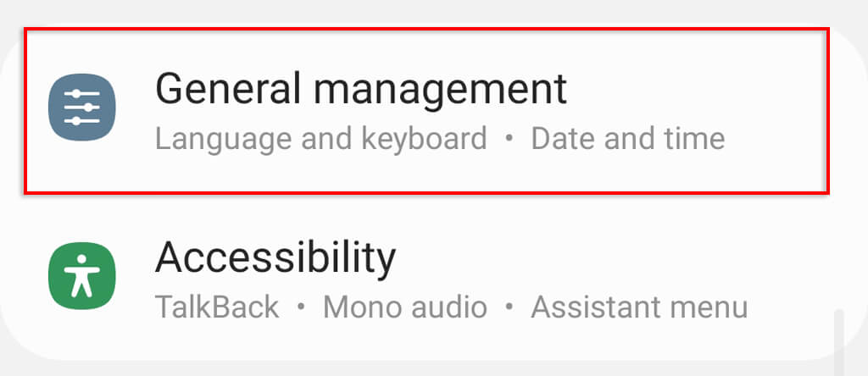
Task: Tap the General management sliders icon
Action: click(81, 108)
